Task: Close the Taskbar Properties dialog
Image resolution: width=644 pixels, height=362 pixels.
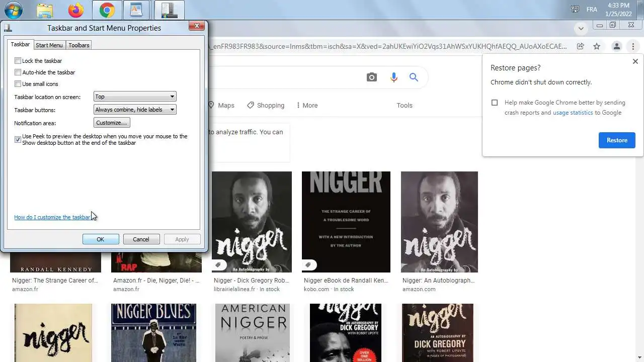Action: [196, 26]
